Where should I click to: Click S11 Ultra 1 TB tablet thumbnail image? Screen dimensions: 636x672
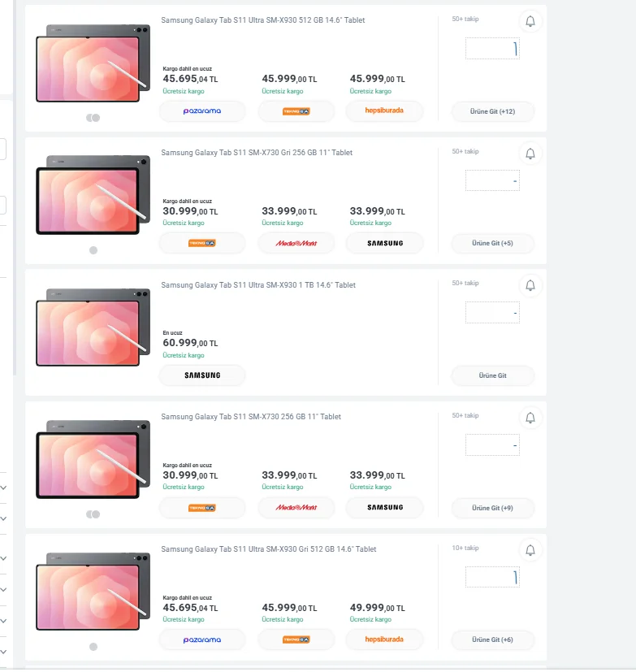click(93, 325)
